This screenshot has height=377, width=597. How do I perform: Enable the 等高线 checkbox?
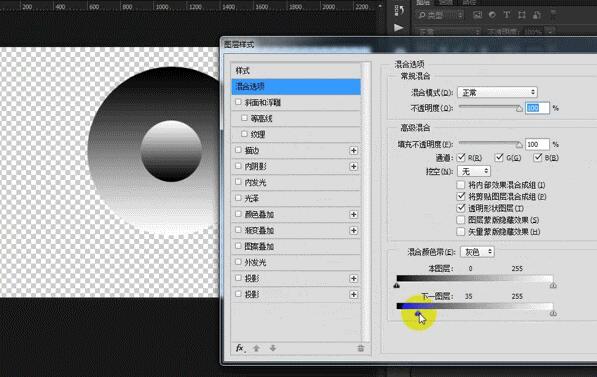244,118
